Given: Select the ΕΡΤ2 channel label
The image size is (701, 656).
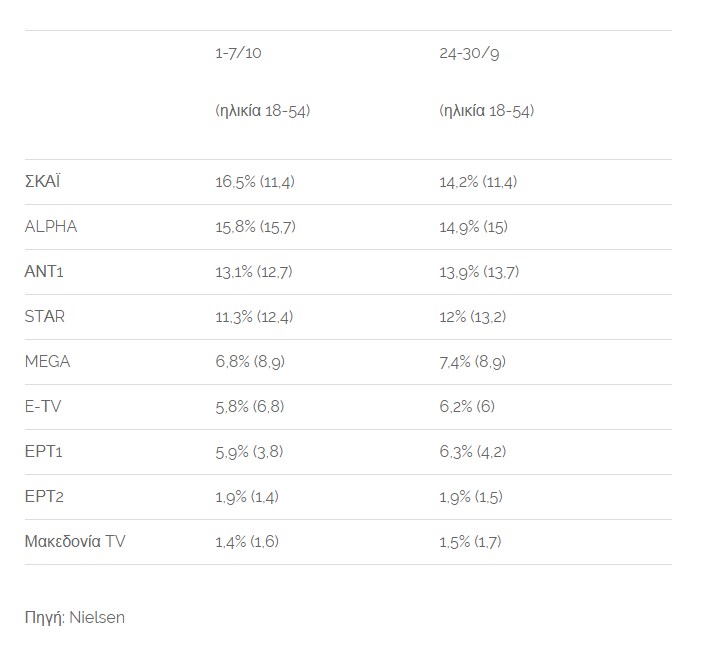Looking at the screenshot, I should click(44, 497).
